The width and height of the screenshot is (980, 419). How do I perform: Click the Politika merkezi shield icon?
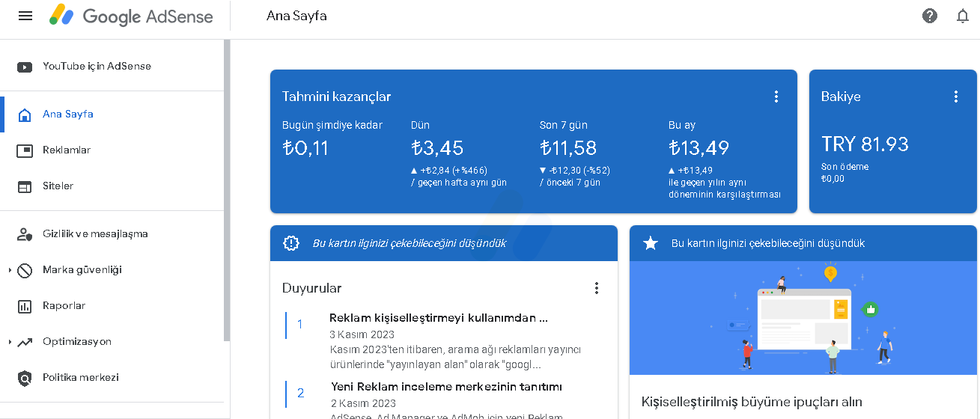tap(25, 378)
